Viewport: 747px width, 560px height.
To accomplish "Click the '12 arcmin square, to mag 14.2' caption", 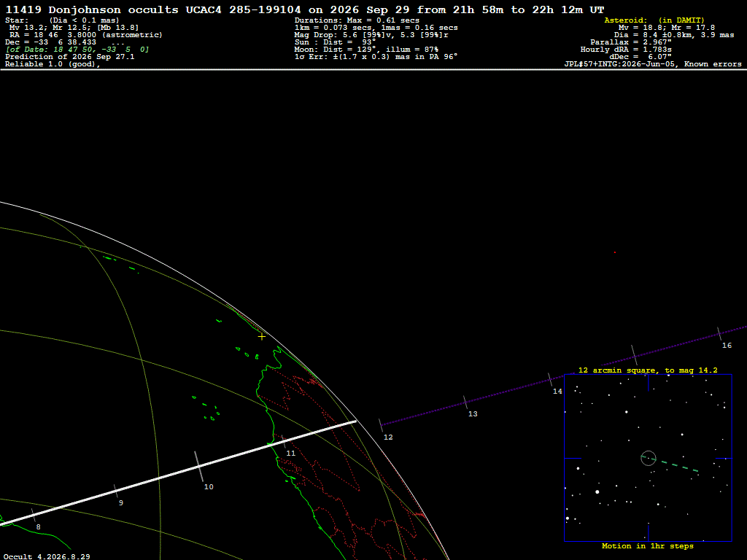I will [648, 370].
